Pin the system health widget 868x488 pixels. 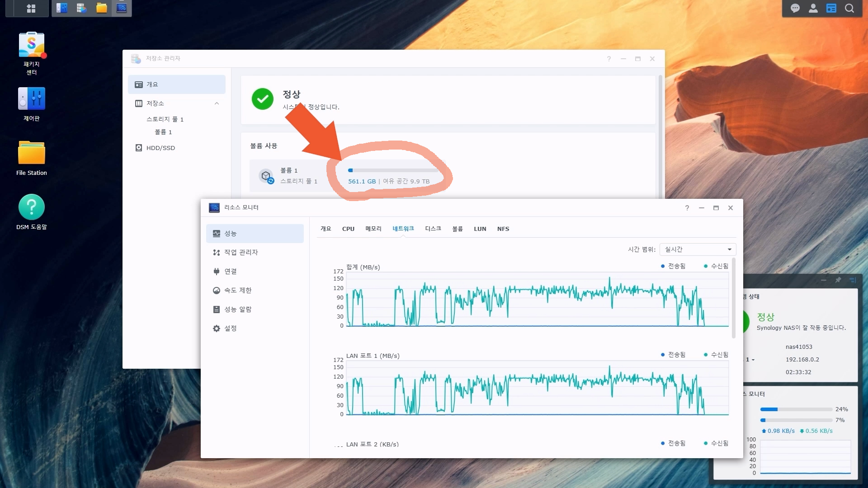pyautogui.click(x=838, y=280)
